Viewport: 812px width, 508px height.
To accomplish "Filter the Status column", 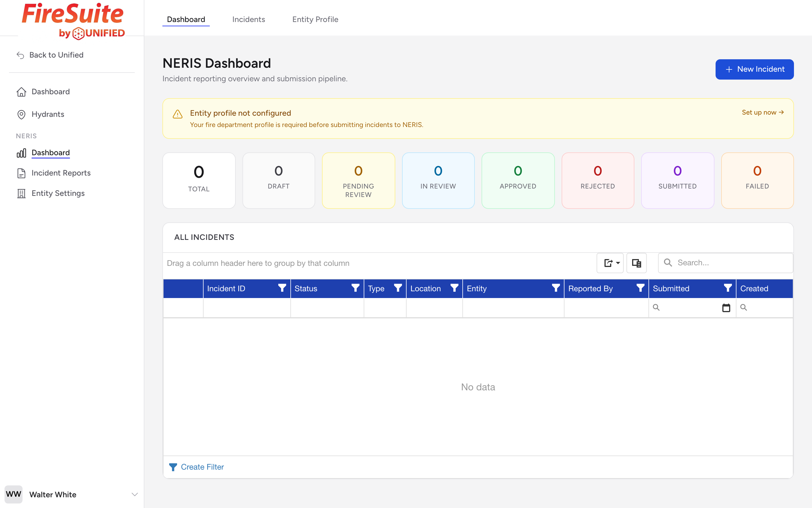I will click(355, 288).
